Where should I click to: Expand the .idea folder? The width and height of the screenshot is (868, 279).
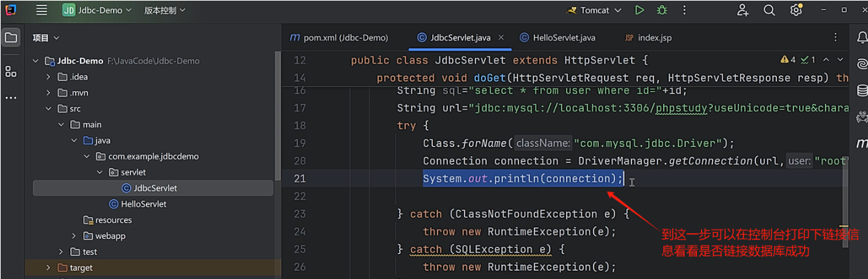48,77
